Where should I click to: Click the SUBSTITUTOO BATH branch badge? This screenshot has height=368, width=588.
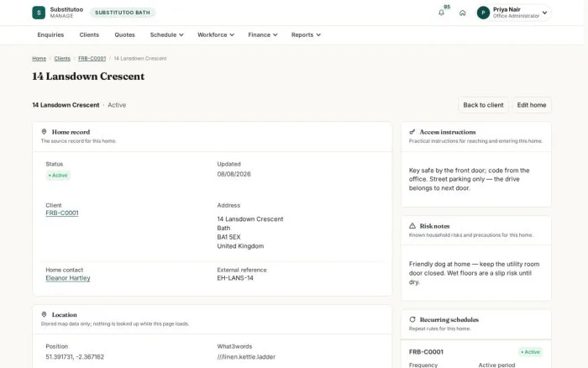pos(123,13)
